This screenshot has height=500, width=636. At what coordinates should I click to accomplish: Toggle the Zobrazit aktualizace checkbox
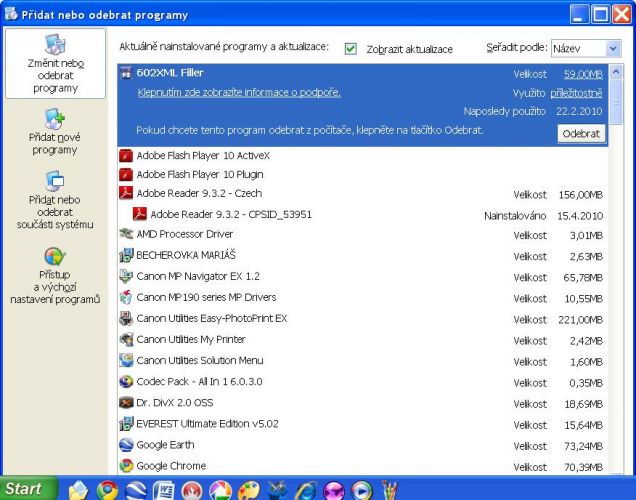click(350, 49)
